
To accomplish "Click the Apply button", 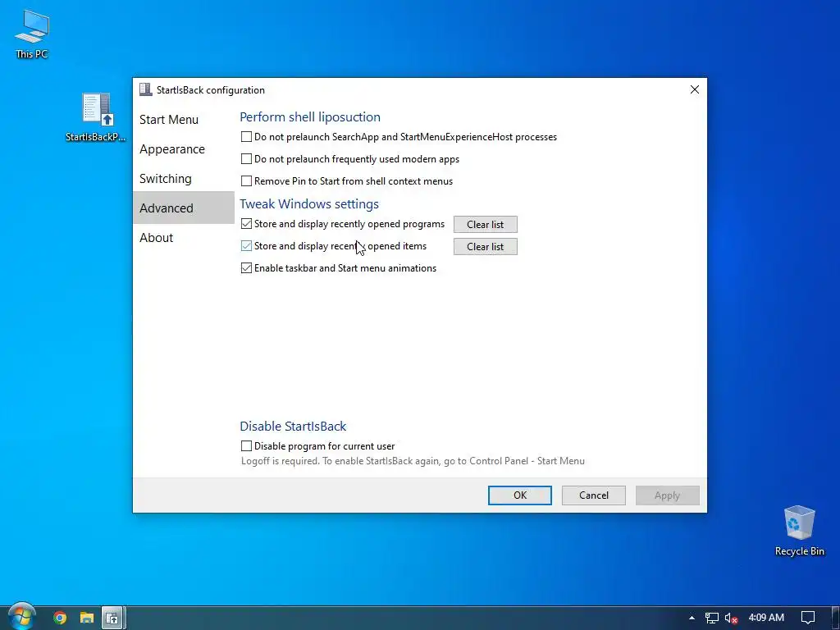I will click(667, 495).
